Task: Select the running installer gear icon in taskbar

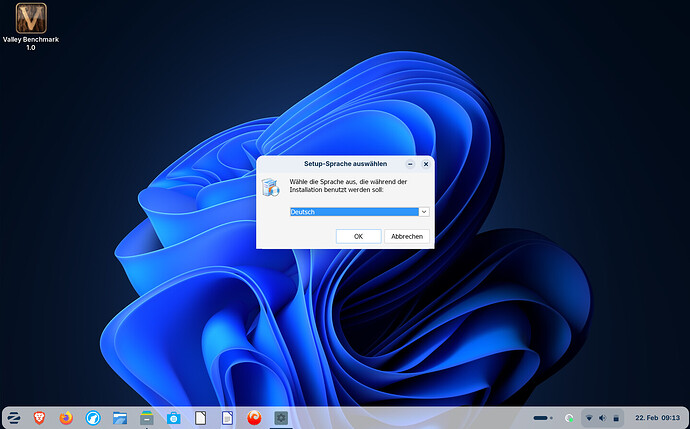Action: 281,416
